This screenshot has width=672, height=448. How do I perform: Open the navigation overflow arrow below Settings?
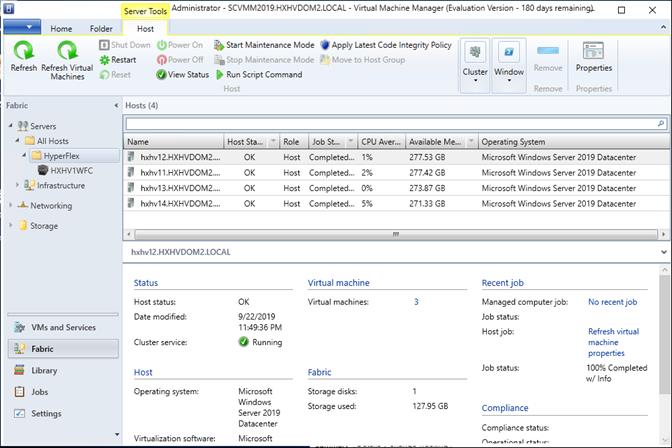(117, 435)
